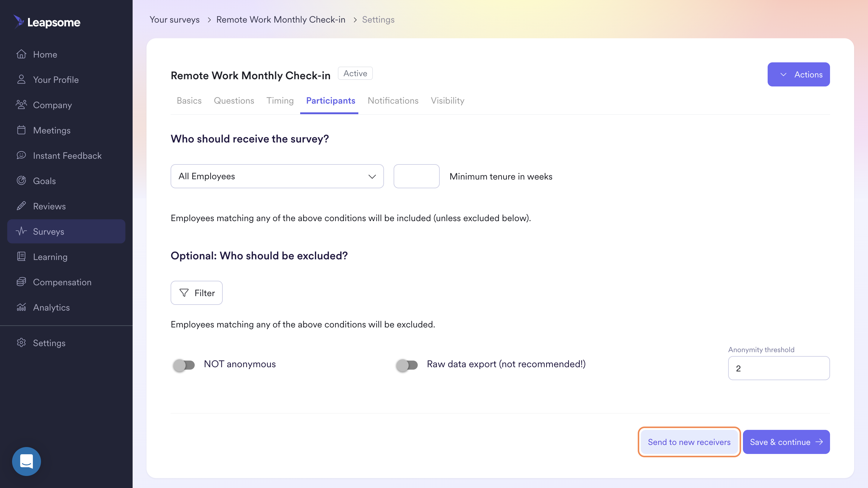Open Learning in sidebar

66,256
